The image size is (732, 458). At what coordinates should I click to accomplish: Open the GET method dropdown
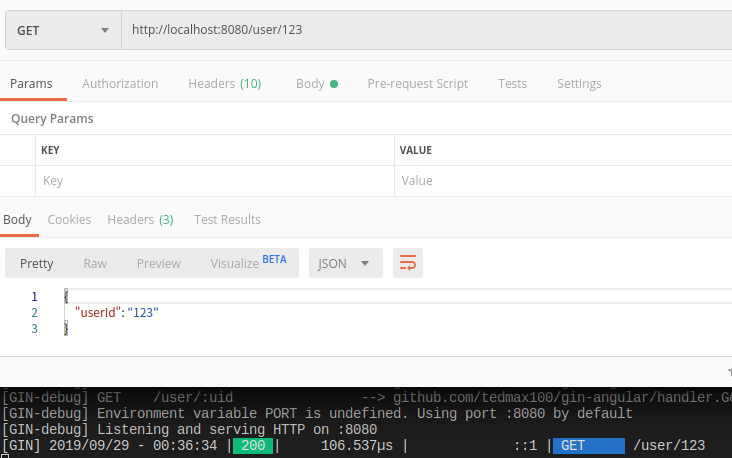click(x=62, y=30)
